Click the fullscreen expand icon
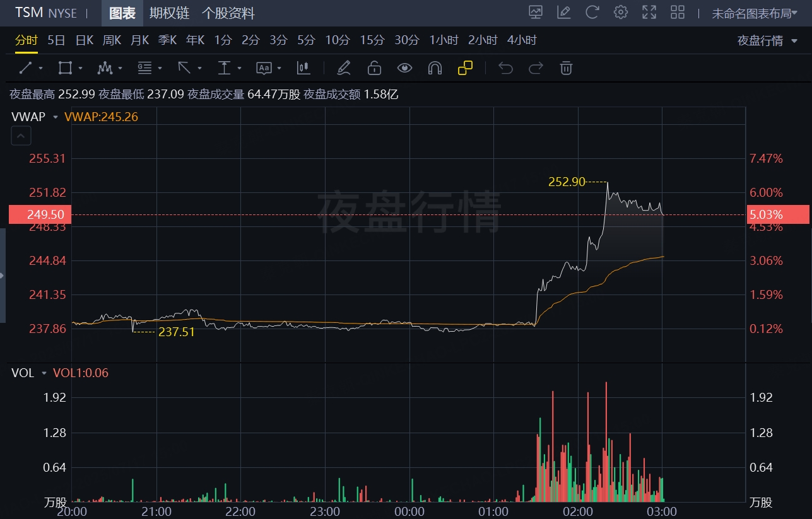This screenshot has width=812, height=519. [x=649, y=12]
